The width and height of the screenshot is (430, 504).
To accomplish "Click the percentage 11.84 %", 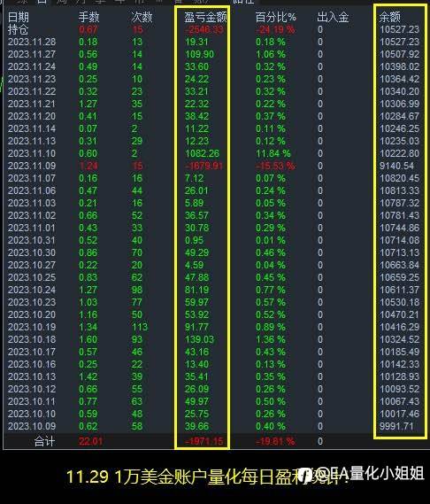I will coord(273,153).
